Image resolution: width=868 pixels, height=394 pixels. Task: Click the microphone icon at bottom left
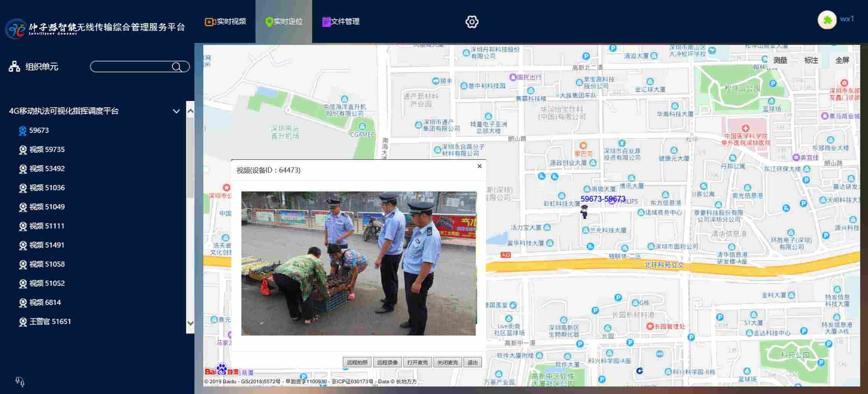(20, 381)
